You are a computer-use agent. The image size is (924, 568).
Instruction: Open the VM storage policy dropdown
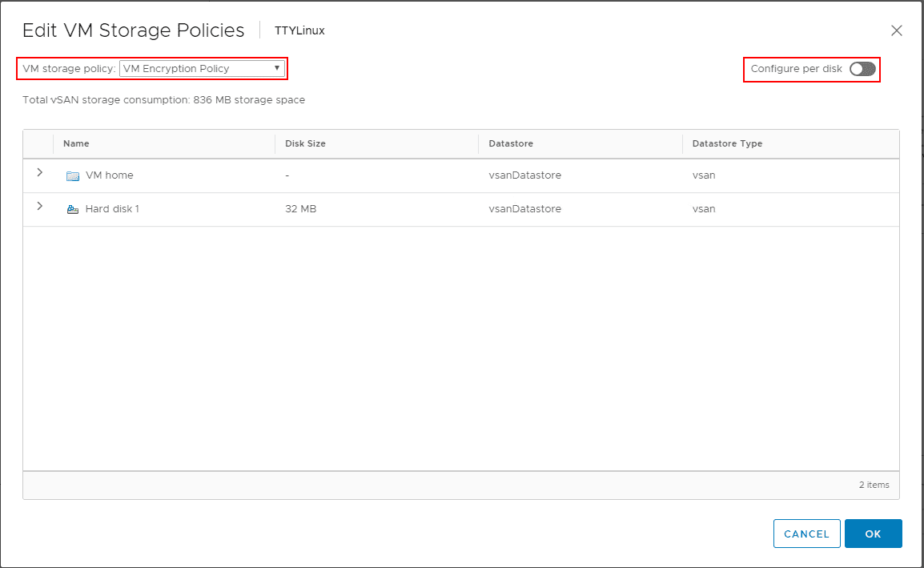(x=202, y=69)
